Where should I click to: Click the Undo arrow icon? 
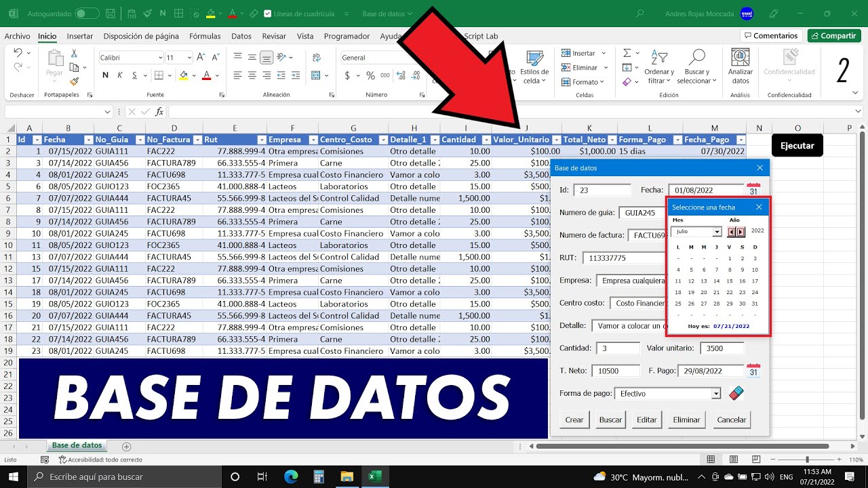pos(18,53)
